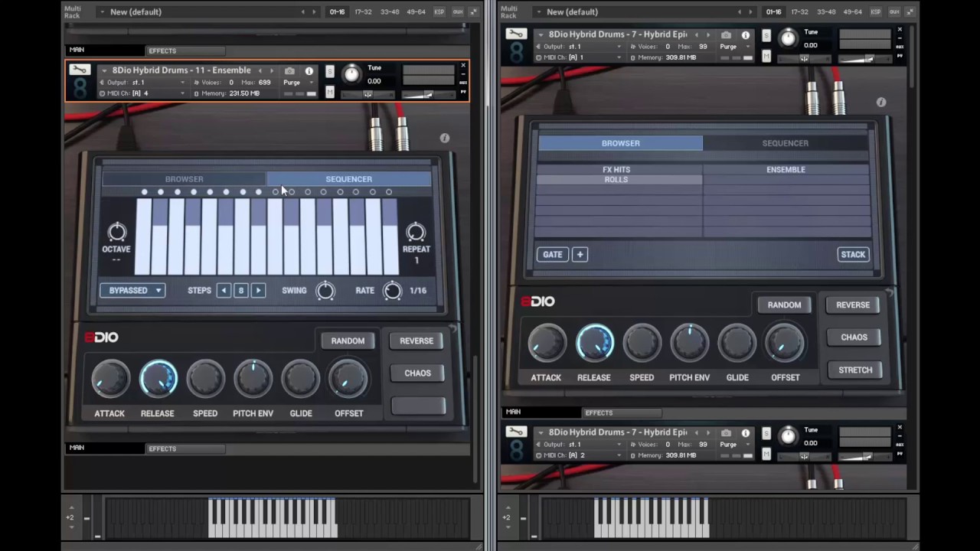Open info icon in Ensemble instrument header
The image size is (980, 551).
pos(309,70)
